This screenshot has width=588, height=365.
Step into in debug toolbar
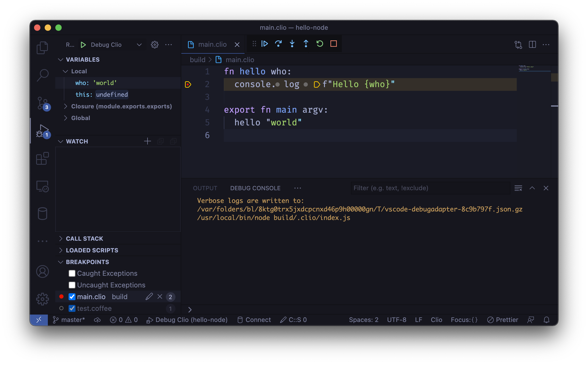(x=292, y=44)
